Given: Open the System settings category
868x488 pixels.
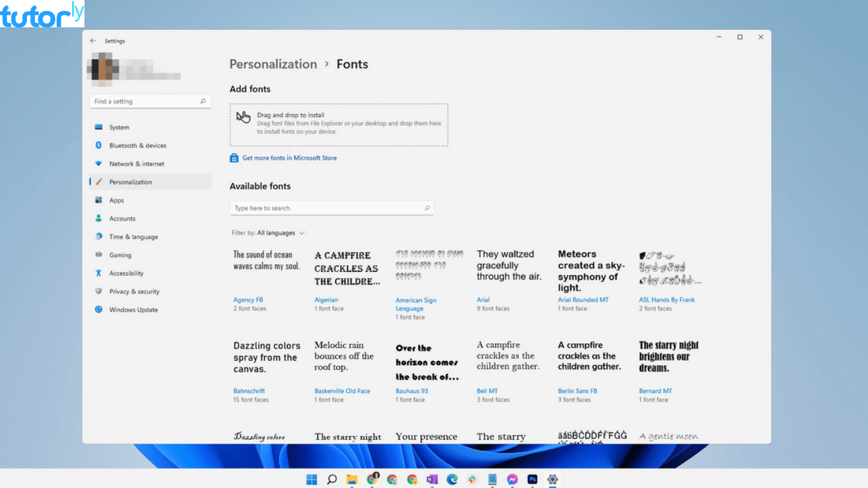Looking at the screenshot, I should point(150,127).
